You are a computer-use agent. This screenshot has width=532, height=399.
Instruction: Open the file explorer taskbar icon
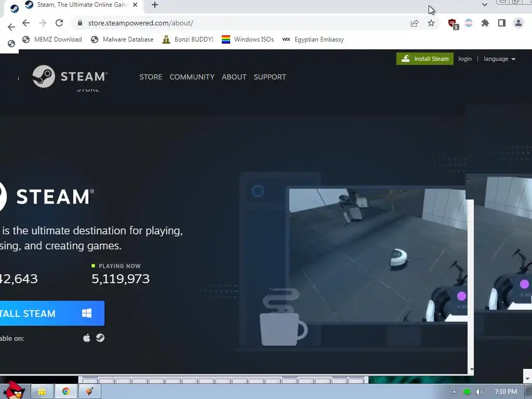click(x=42, y=392)
